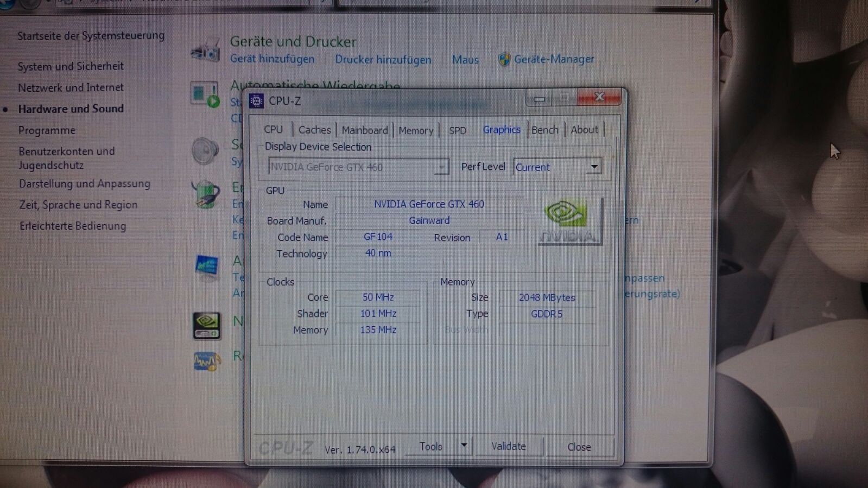The image size is (868, 488).
Task: Click the Core clock value 50 MHz
Action: pos(378,297)
